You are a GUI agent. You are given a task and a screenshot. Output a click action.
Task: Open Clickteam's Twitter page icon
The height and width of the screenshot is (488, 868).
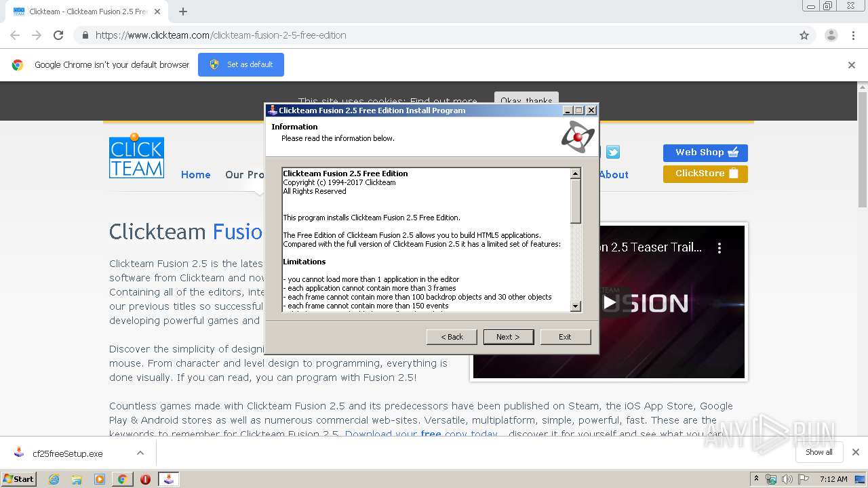click(x=613, y=152)
